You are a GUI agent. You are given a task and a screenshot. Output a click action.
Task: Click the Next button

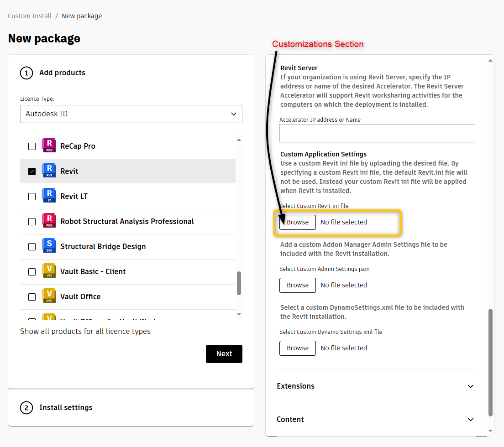click(x=224, y=353)
